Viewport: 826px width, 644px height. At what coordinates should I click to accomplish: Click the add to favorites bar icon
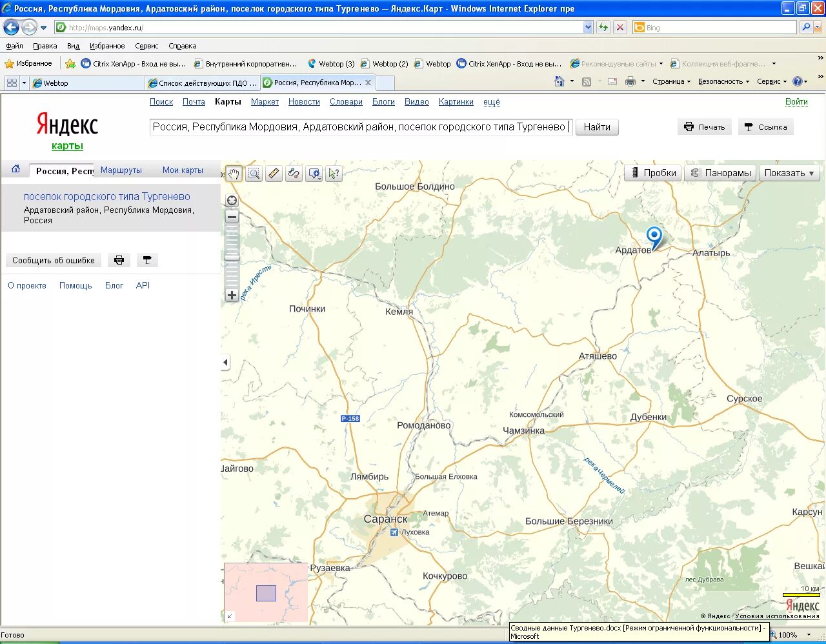[x=70, y=63]
